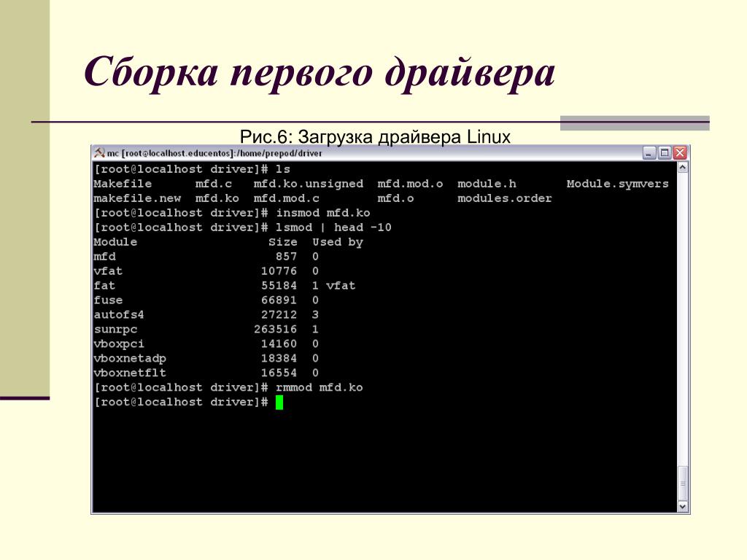Click the size value 16554
The height and width of the screenshot is (560, 747).
(279, 373)
